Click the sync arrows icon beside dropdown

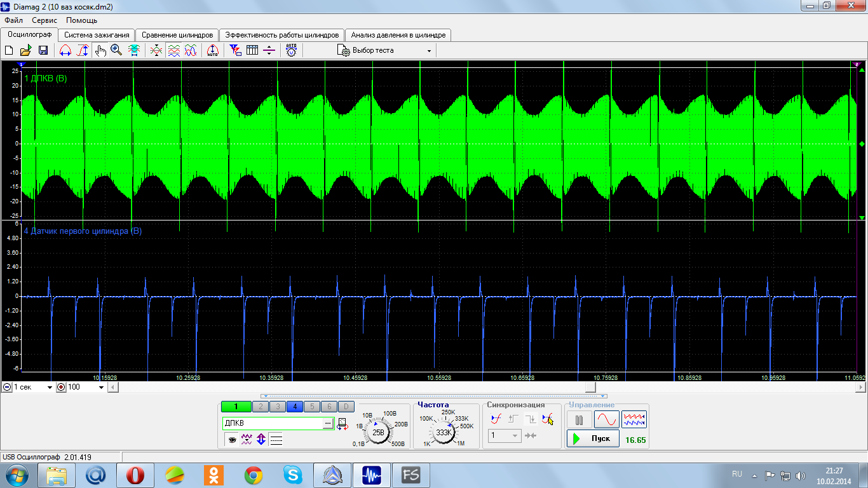click(x=531, y=436)
